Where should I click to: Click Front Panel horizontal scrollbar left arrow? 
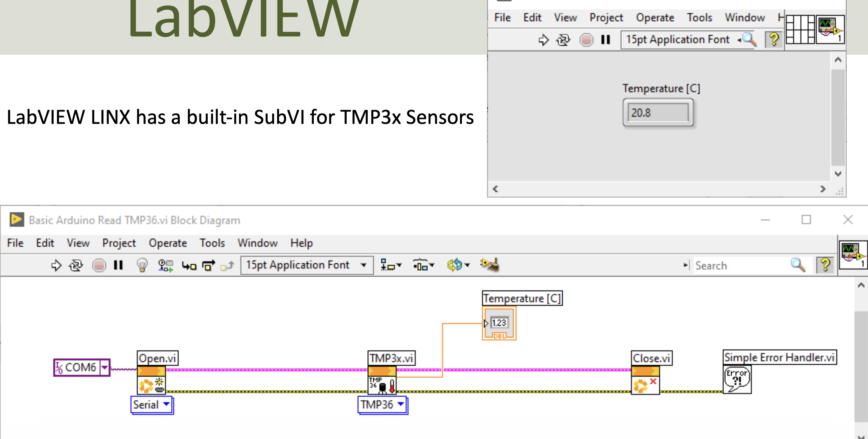(x=495, y=189)
